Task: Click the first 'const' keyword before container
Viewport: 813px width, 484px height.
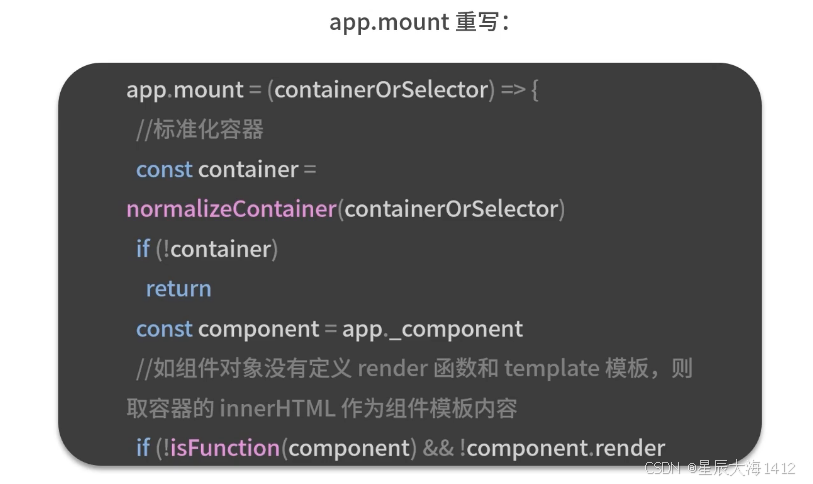Action: tap(164, 170)
